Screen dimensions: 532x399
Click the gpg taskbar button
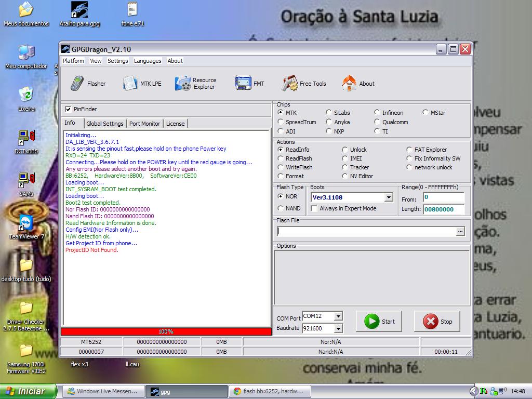tap(187, 391)
